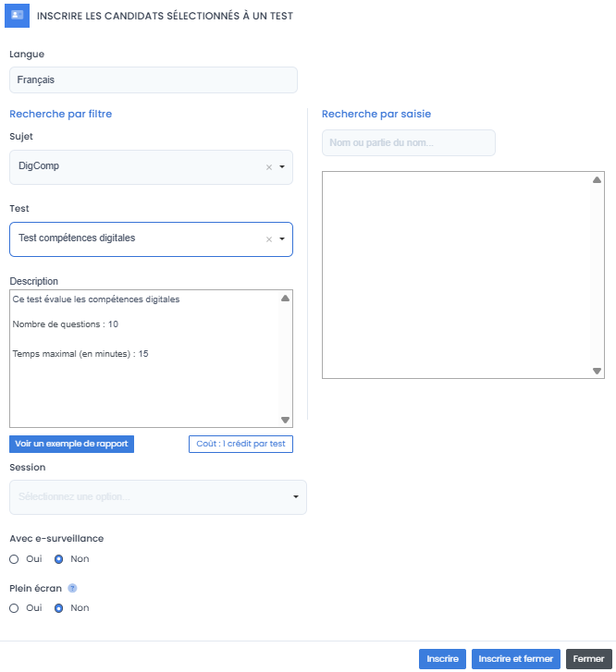The height and width of the screenshot is (672, 616).
Task: Click the candidate card icon in header
Action: (x=18, y=16)
